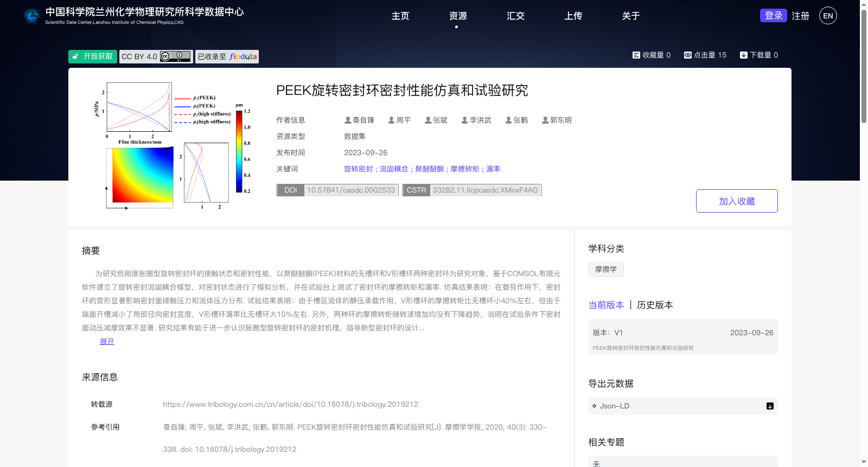
Task: Click the page vertical scrollbar
Action: (x=864, y=67)
